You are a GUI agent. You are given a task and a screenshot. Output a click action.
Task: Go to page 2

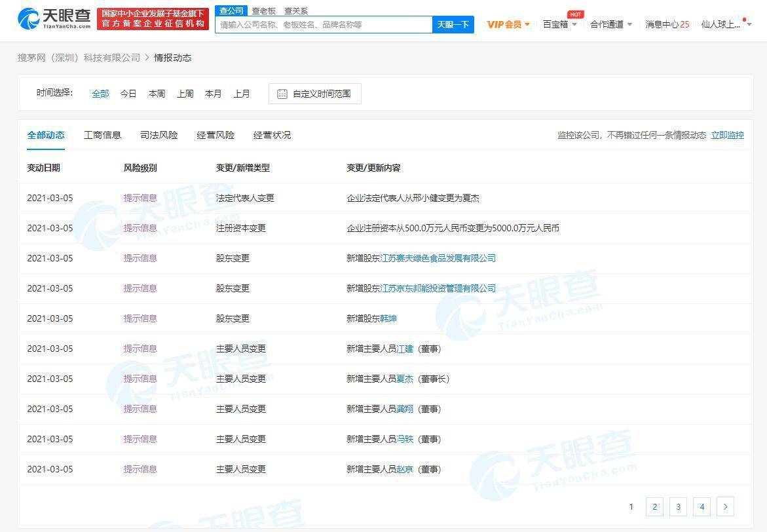pos(654,506)
